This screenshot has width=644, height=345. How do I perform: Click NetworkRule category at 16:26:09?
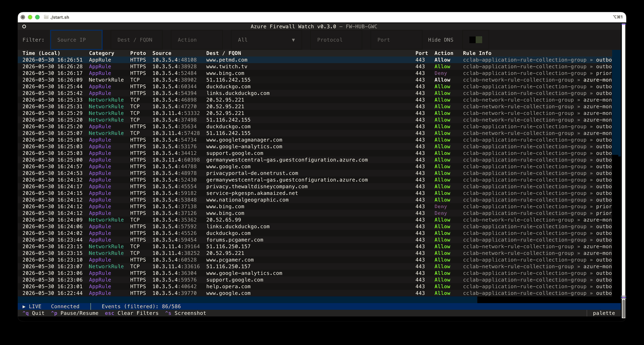106,80
